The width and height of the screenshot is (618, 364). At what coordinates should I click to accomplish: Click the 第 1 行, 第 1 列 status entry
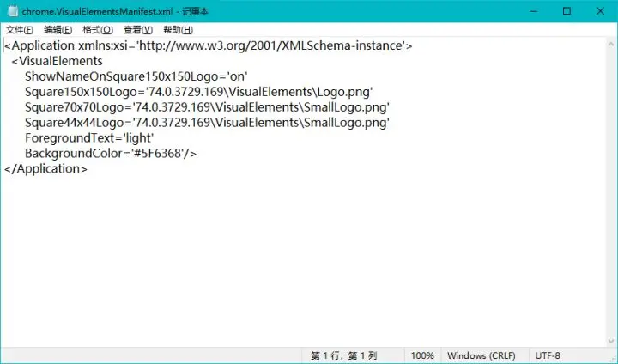343,355
